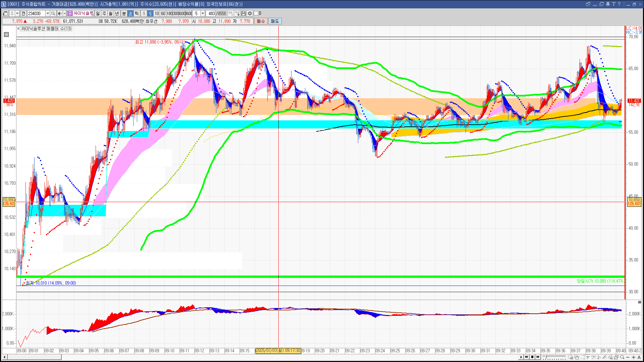Screen dimensions: 644x362
Task: Switch to 일 (daily) chart tab
Action: tap(98, 13)
